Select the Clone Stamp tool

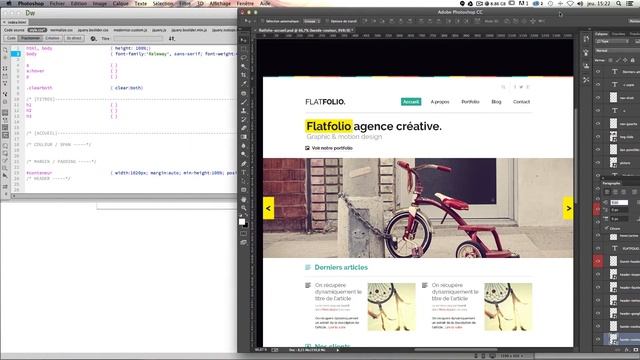click(244, 111)
